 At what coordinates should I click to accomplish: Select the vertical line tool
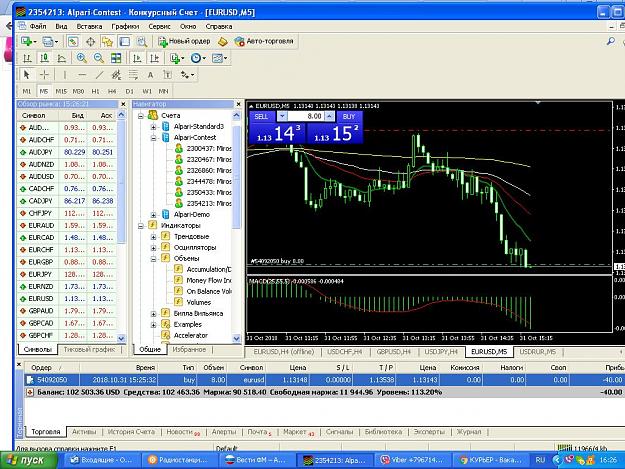tap(65, 75)
